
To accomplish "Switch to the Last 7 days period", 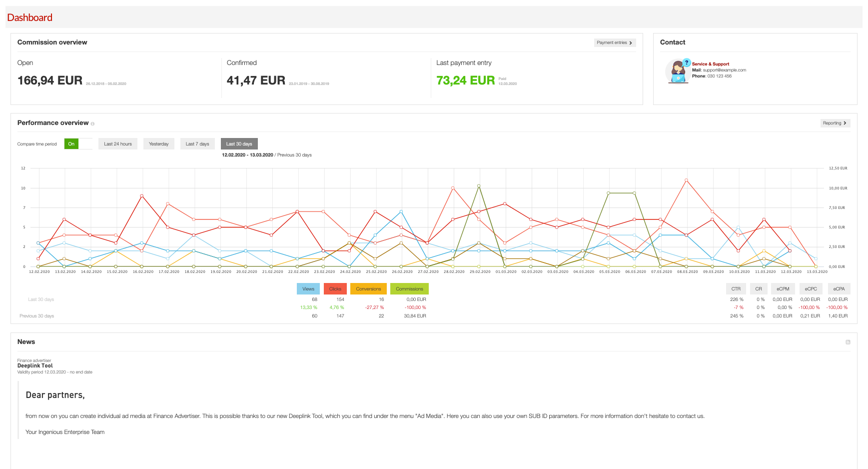I will tap(197, 144).
